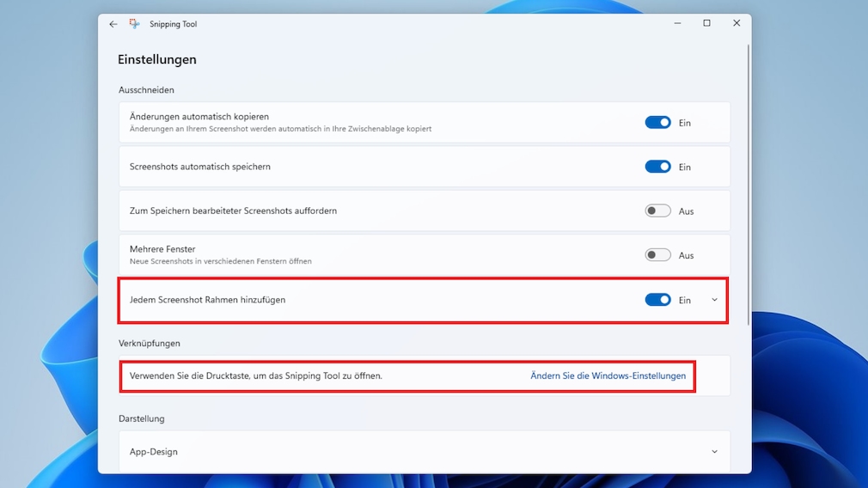
Task: Click the Einstellungen page heading
Action: pos(157,59)
